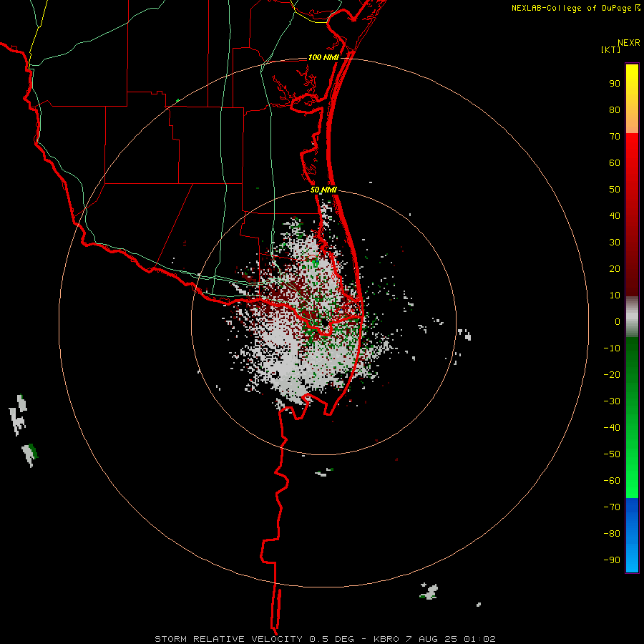Viewport: 644px width, 644px height.
Task: Click the -90 knot value on the scale
Action: (x=612, y=560)
